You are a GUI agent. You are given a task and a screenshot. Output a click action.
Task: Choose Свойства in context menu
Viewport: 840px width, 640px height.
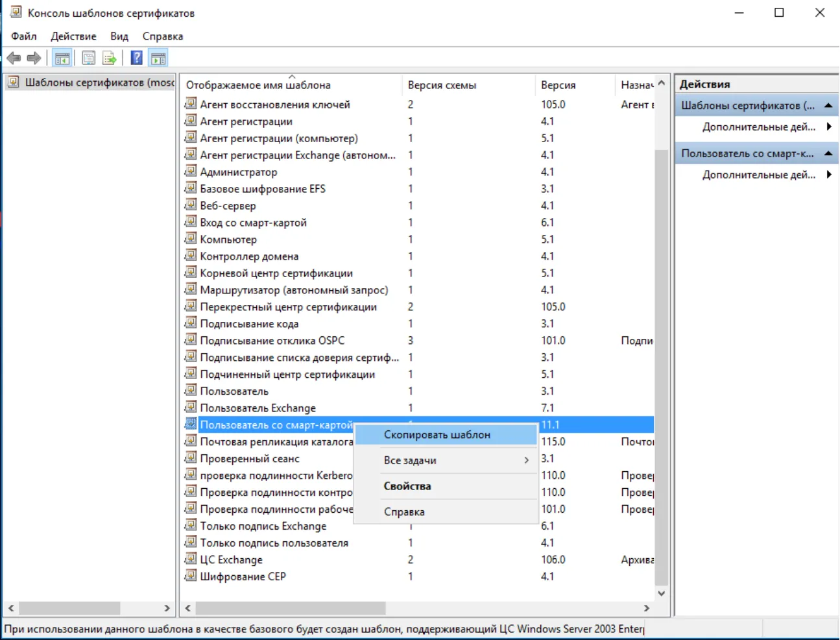446,486
